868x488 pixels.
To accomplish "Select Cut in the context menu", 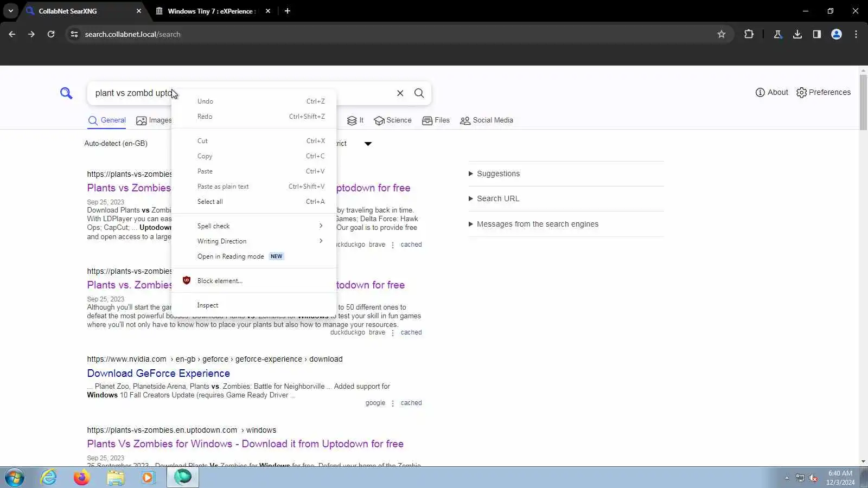I will [254, 141].
